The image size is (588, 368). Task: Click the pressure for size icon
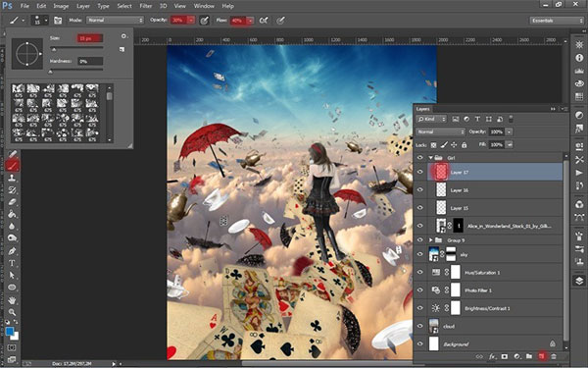coord(280,21)
